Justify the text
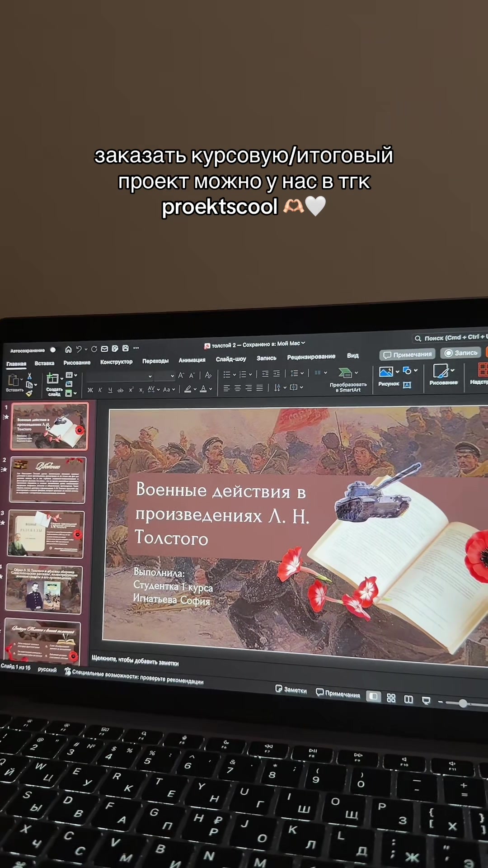Image resolution: width=488 pixels, height=868 pixels. coord(259,388)
